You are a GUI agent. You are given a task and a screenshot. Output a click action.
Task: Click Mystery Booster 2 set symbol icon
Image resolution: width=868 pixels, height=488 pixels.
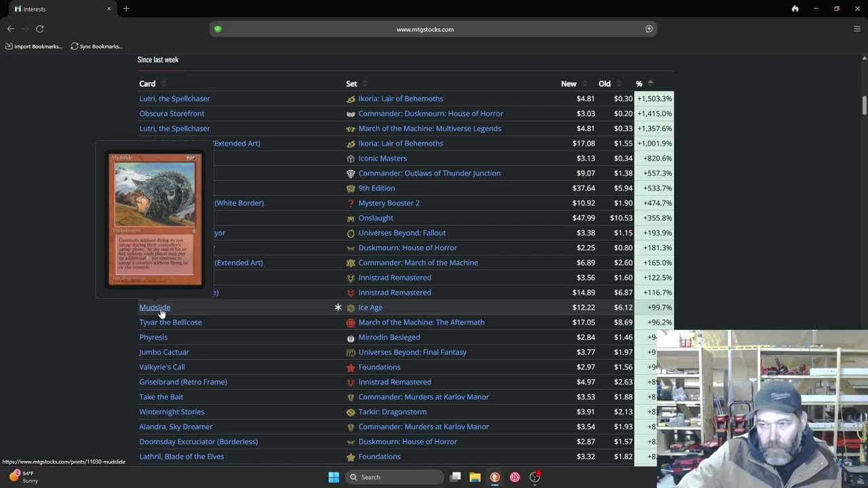pos(351,203)
